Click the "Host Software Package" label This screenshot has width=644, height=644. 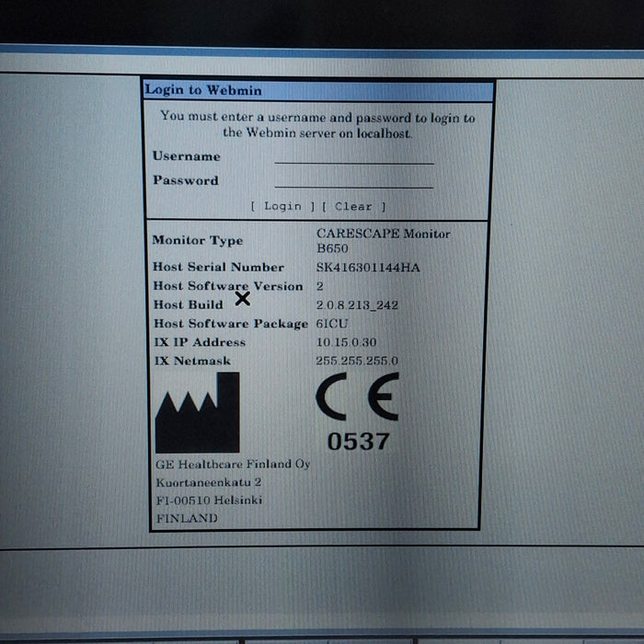231,324
